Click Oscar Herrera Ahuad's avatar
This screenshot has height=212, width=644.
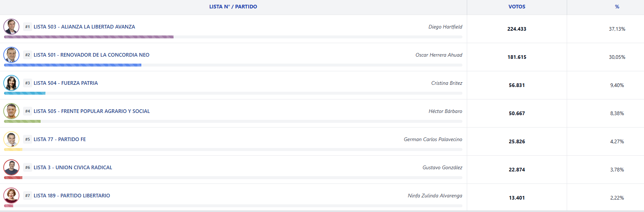point(11,55)
